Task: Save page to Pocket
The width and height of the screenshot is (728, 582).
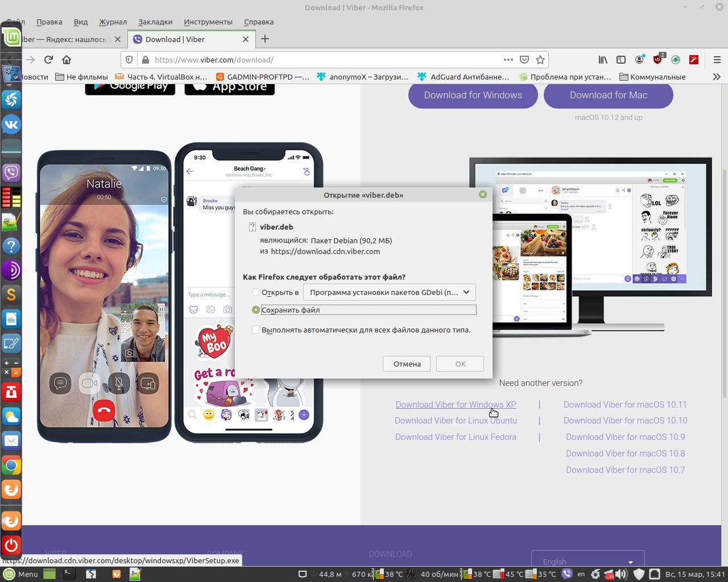Action: click(x=524, y=60)
